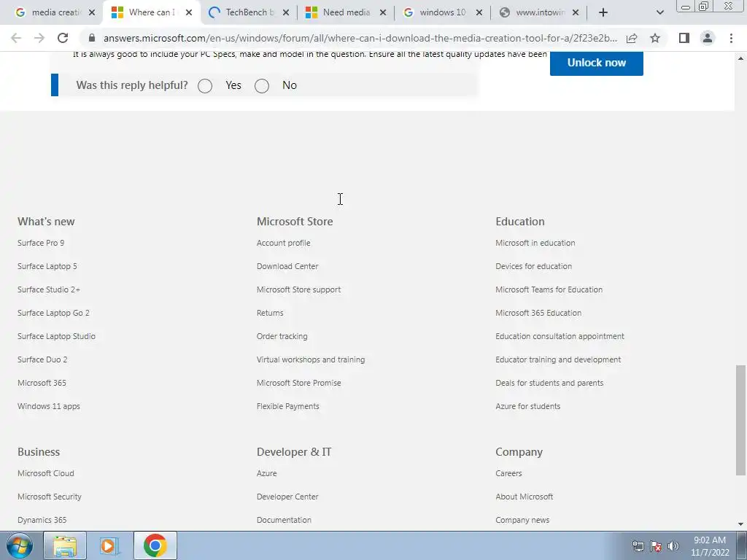The width and height of the screenshot is (747, 560).
Task: View site information via lock icon
Action: tap(92, 38)
